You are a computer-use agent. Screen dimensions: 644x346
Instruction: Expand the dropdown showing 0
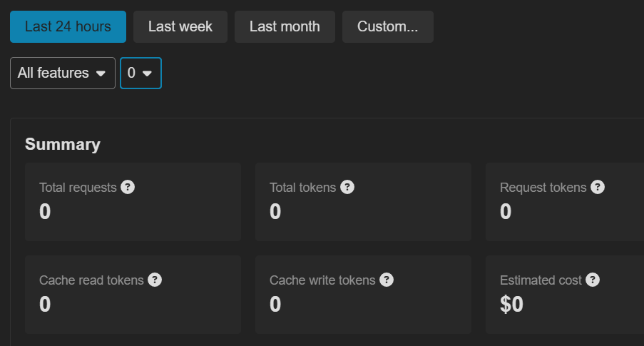(x=141, y=73)
